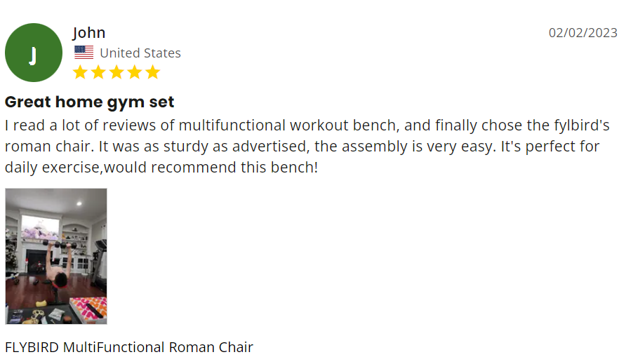Click the review date 02/02/2023

point(582,33)
